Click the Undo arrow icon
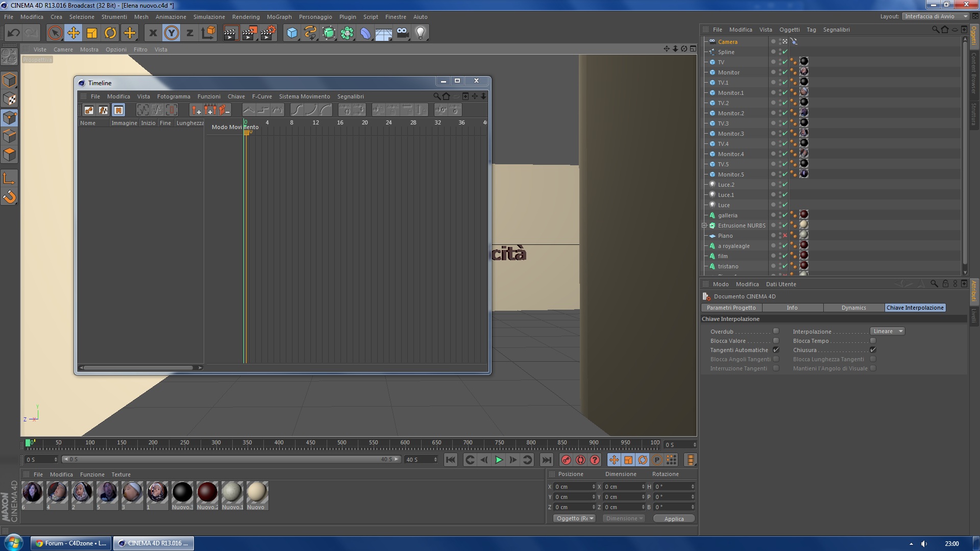This screenshot has height=551, width=980. click(x=14, y=33)
